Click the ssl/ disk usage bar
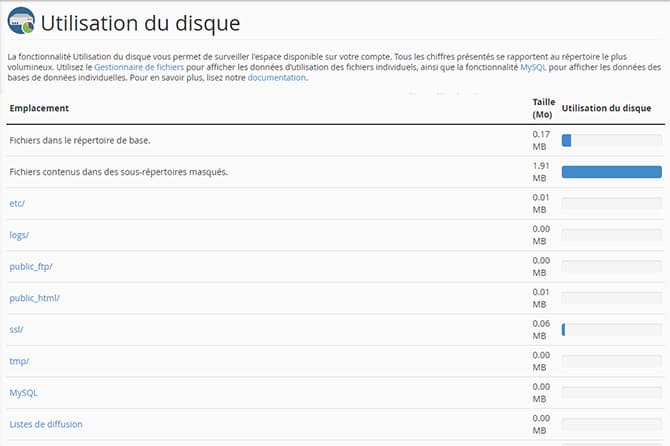The image size is (670, 446). coord(611,329)
